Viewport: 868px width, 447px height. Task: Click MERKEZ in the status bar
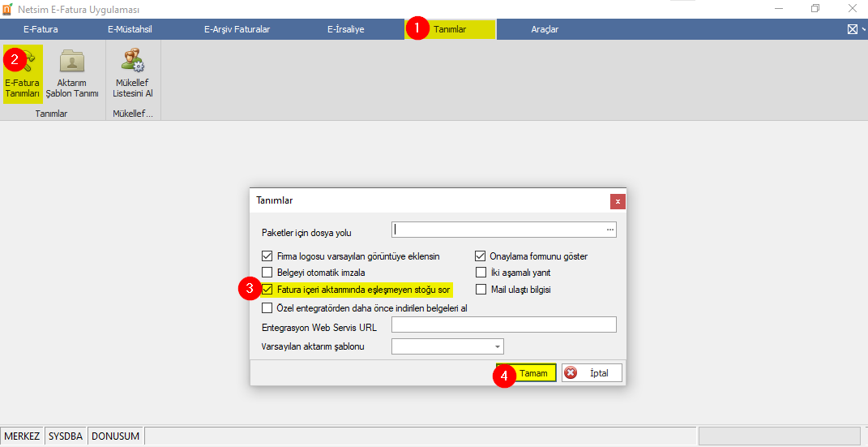point(22,436)
